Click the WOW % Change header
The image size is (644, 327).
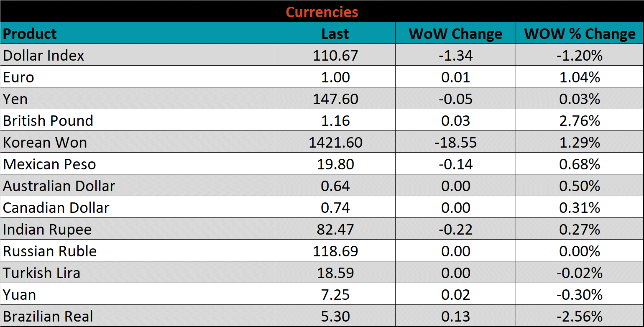[x=580, y=33]
